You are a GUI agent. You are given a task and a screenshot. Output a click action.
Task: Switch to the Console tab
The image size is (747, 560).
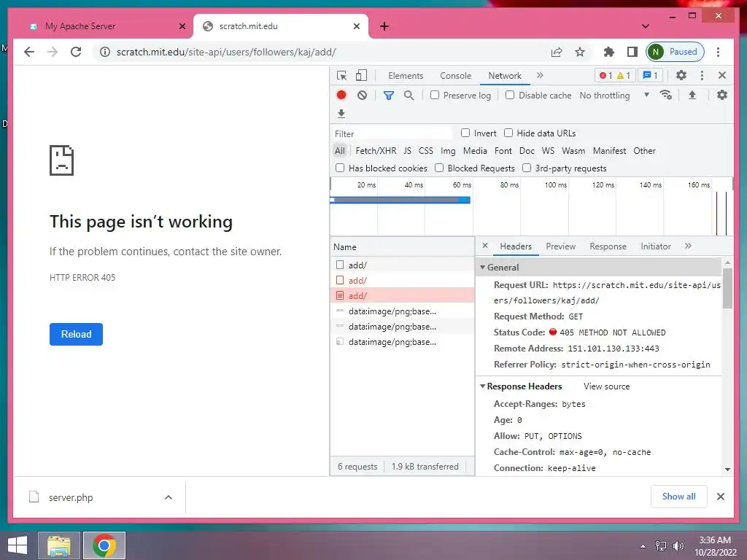point(455,75)
